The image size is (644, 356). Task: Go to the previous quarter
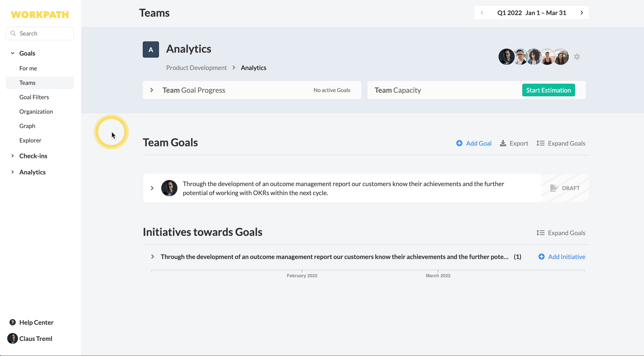pyautogui.click(x=482, y=13)
